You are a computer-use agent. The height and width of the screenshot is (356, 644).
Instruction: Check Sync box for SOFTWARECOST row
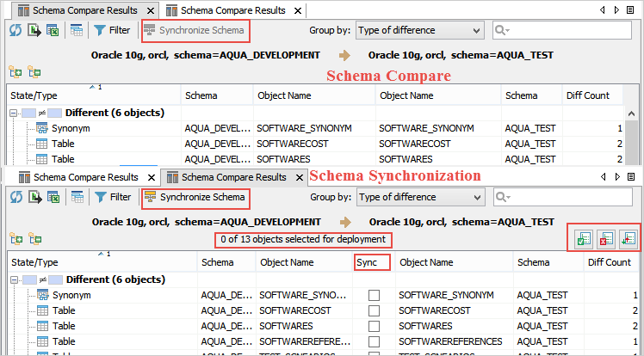click(x=374, y=310)
